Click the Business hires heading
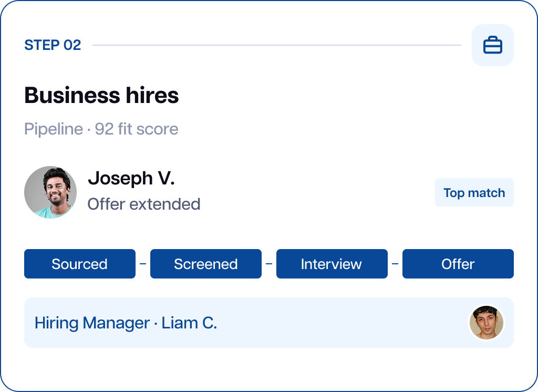Image resolution: width=538 pixels, height=392 pixels. pyautogui.click(x=101, y=95)
